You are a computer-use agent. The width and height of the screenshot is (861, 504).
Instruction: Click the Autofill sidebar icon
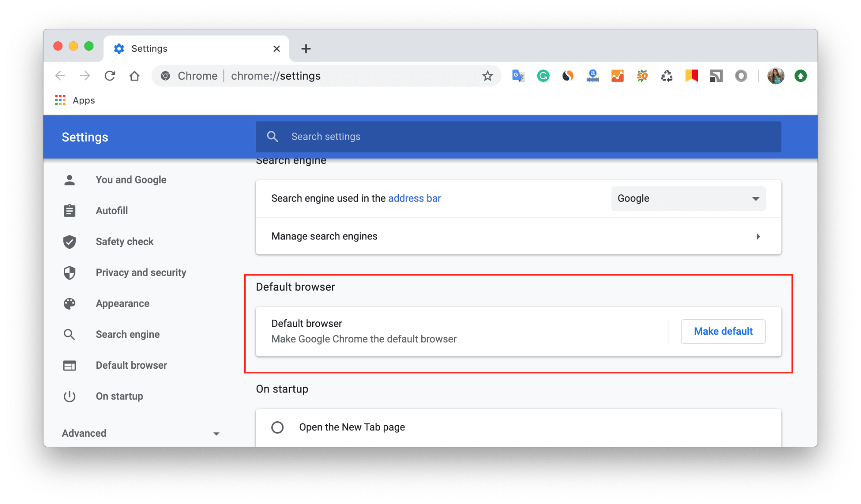click(x=71, y=211)
